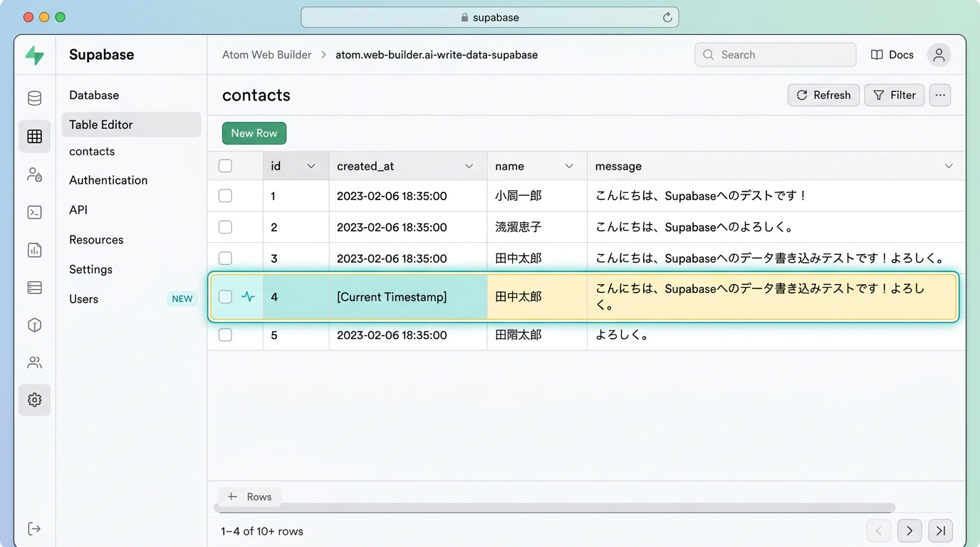Click the reports chart icon in sidebar
The height and width of the screenshot is (547, 980).
[34, 250]
